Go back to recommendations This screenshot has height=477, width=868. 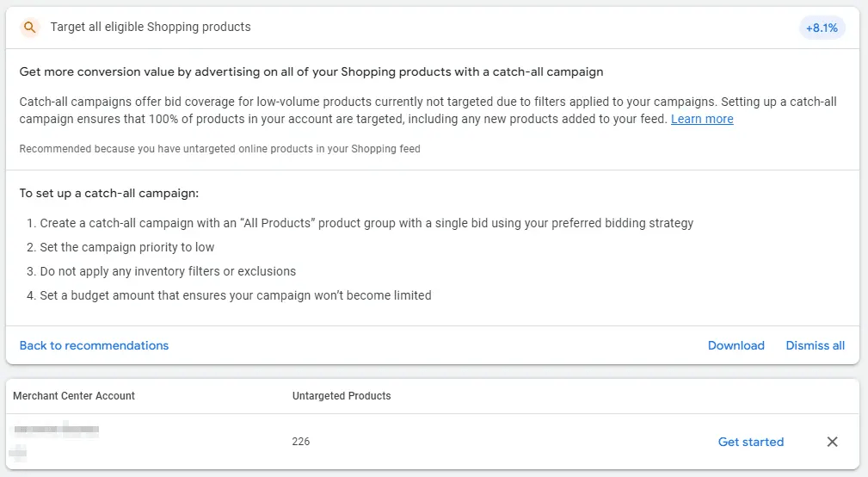pos(94,345)
